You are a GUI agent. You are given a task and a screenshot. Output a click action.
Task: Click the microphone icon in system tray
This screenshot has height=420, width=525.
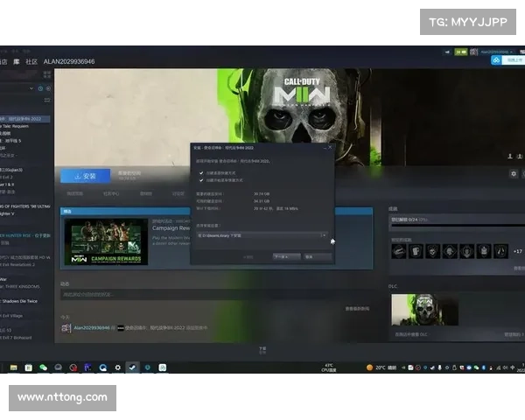[x=439, y=367]
